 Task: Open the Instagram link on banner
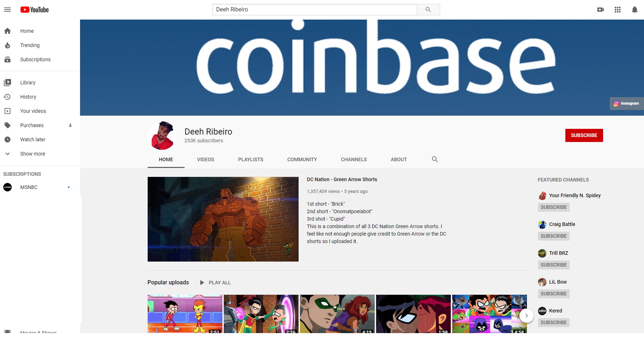[627, 104]
